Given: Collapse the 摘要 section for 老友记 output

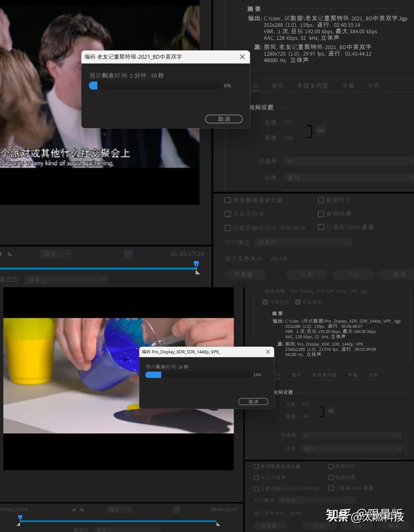Looking at the screenshot, I should click(x=240, y=9).
